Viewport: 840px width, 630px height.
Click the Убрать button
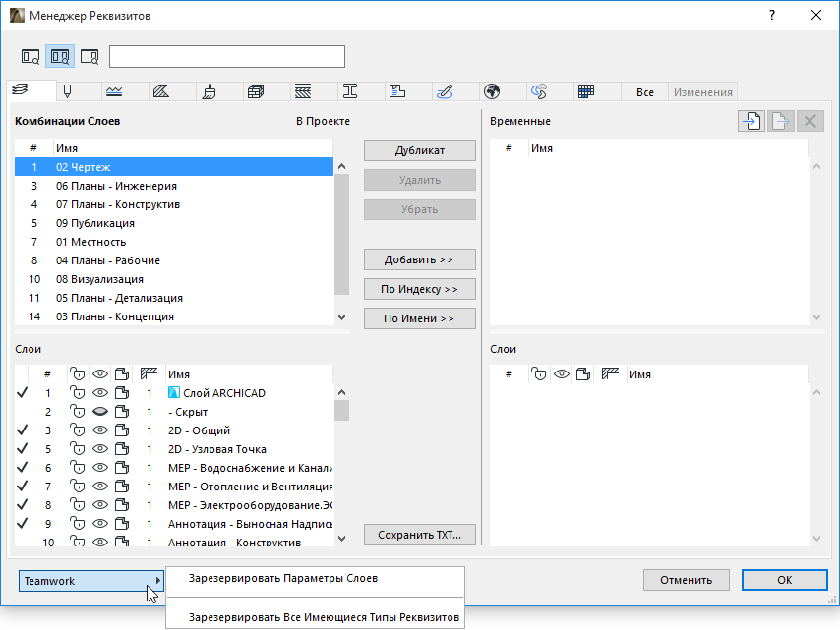point(419,209)
